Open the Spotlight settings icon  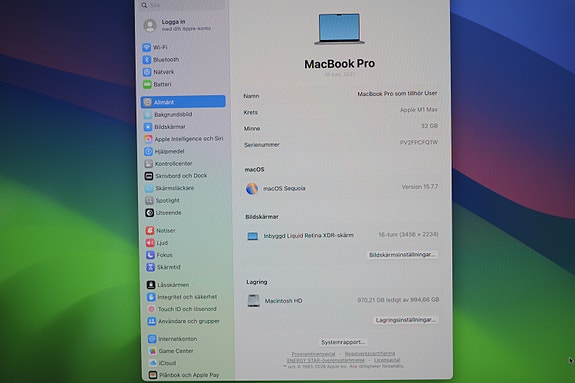[x=149, y=200]
